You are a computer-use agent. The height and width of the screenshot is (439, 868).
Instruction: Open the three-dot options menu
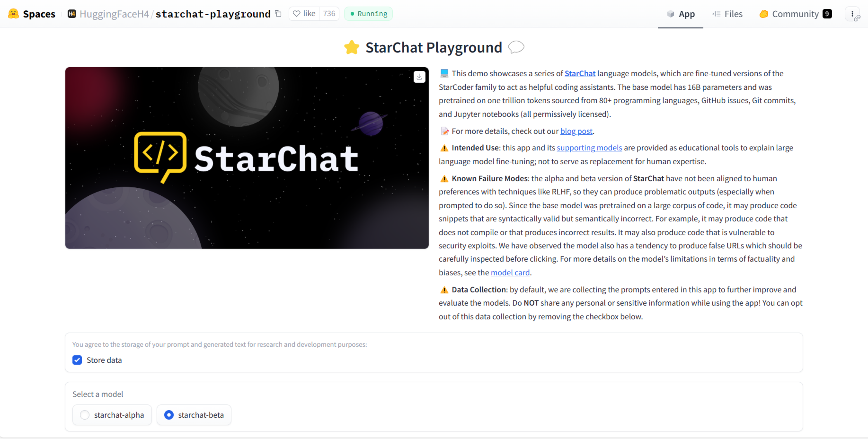[x=852, y=14]
